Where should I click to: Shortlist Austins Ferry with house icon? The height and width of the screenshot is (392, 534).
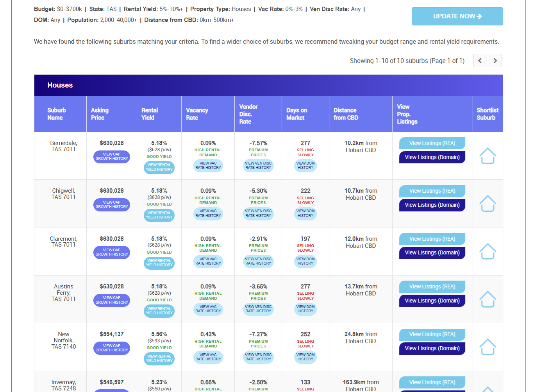(488, 299)
